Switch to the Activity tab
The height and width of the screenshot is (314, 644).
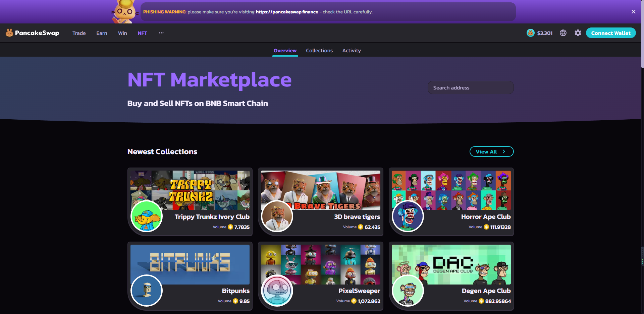351,51
